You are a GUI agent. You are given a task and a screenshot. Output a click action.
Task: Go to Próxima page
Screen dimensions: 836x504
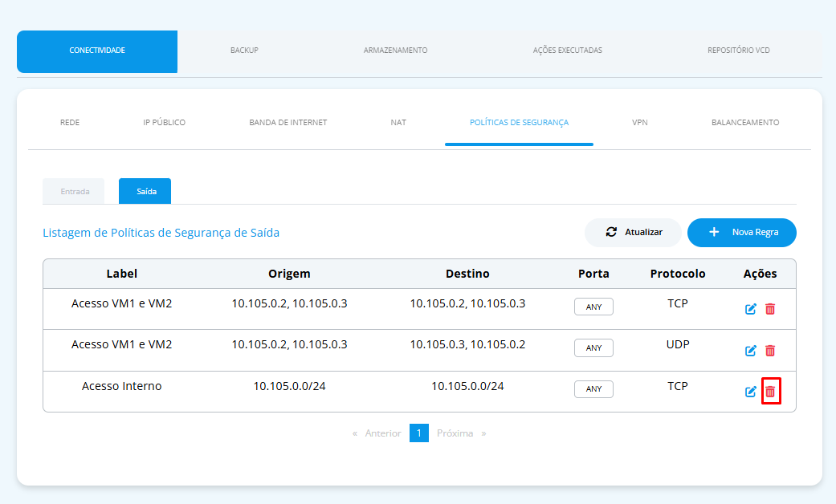(461, 433)
